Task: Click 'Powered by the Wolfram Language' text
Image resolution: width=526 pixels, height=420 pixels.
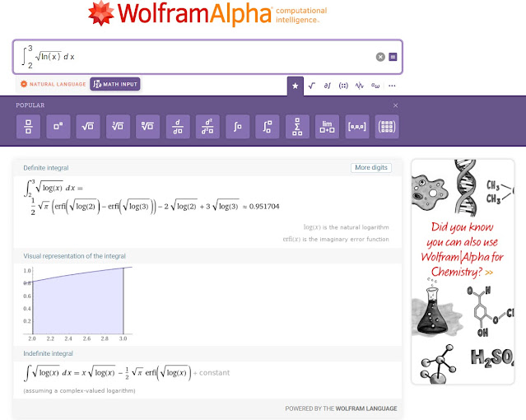Action: click(x=341, y=408)
